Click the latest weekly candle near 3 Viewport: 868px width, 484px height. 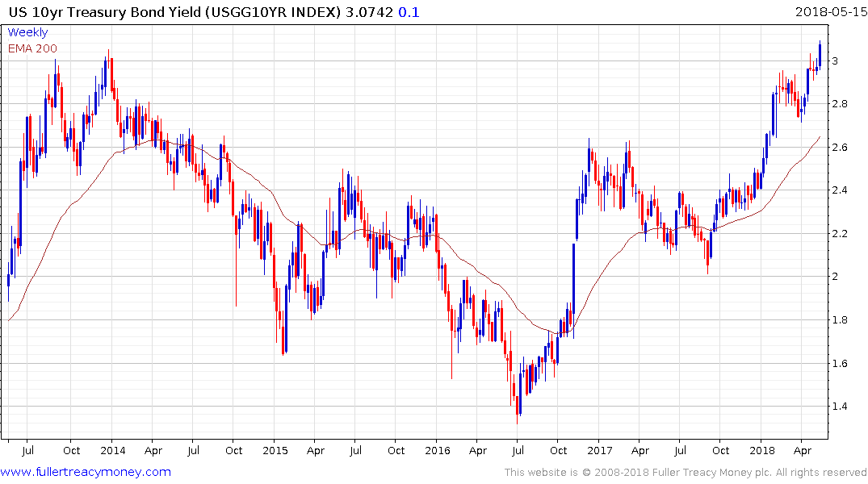(820, 54)
